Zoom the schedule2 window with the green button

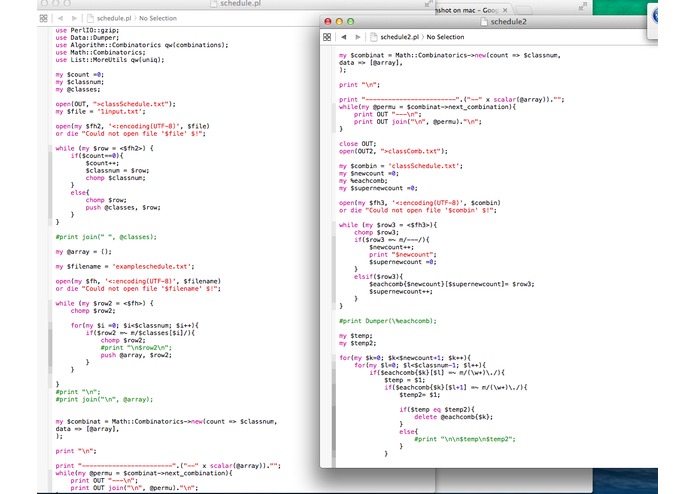click(x=351, y=21)
